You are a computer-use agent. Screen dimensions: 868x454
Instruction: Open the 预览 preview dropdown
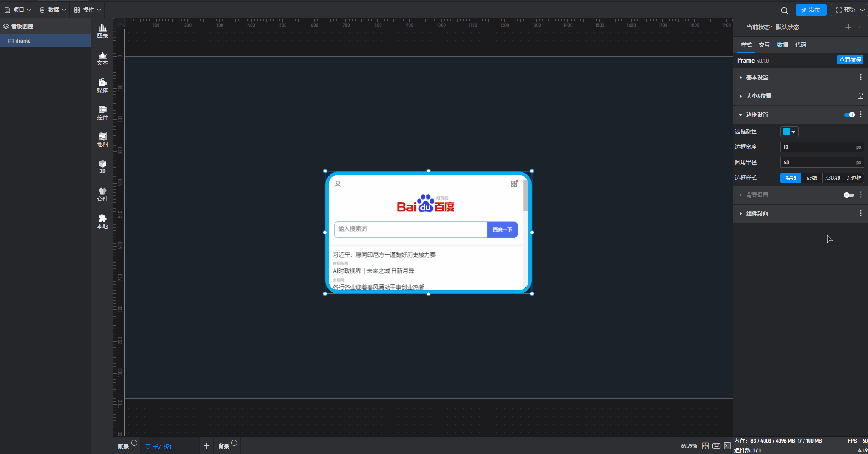849,10
